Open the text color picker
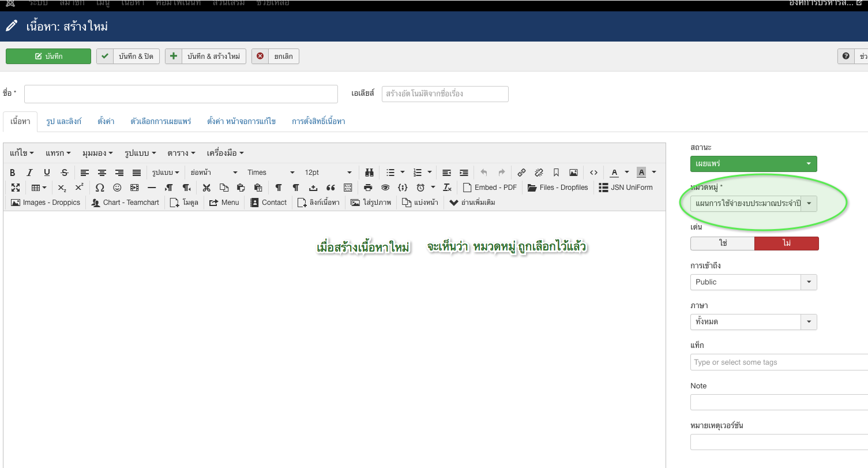Viewport: 868px width, 468px height. (615, 173)
